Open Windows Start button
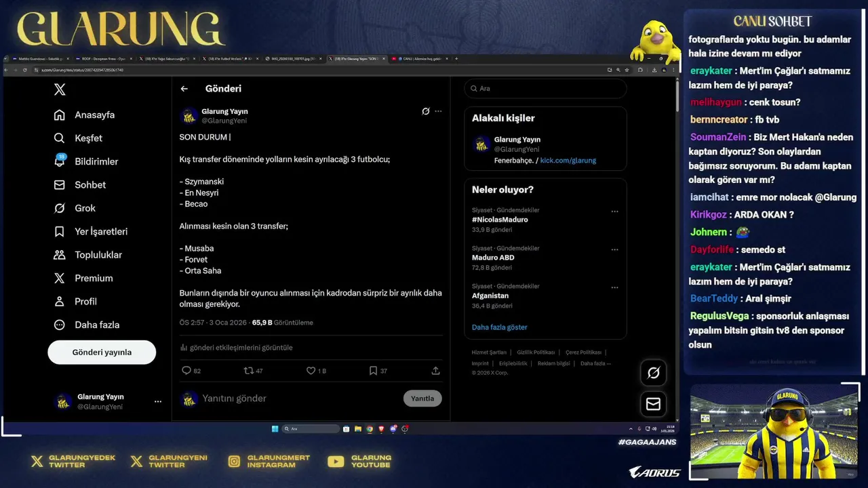The image size is (868, 488). [x=275, y=428]
